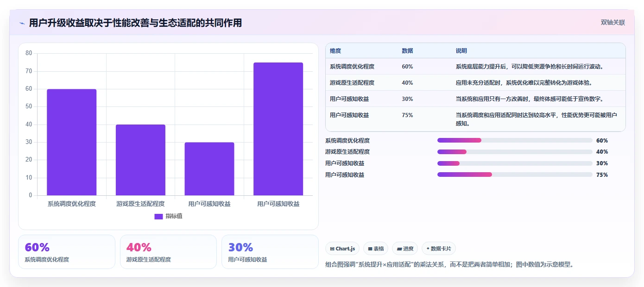Click the footnote starting 组合图强调
This screenshot has width=644, height=287.
[449, 265]
